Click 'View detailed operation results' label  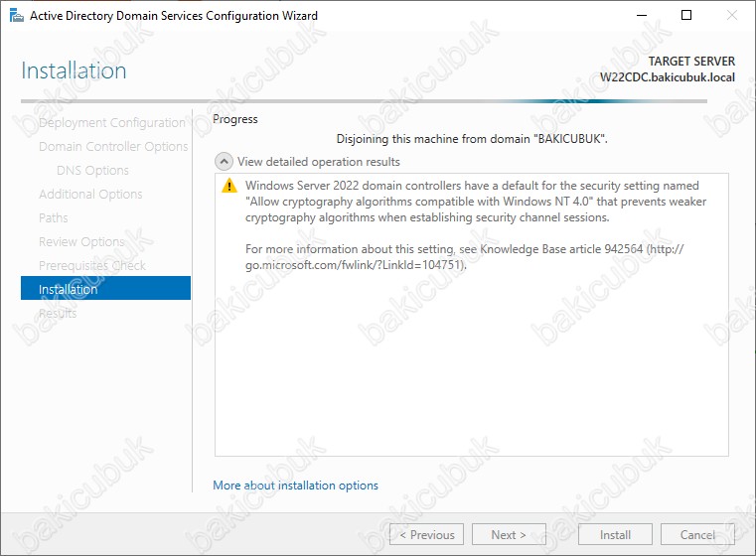point(319,162)
